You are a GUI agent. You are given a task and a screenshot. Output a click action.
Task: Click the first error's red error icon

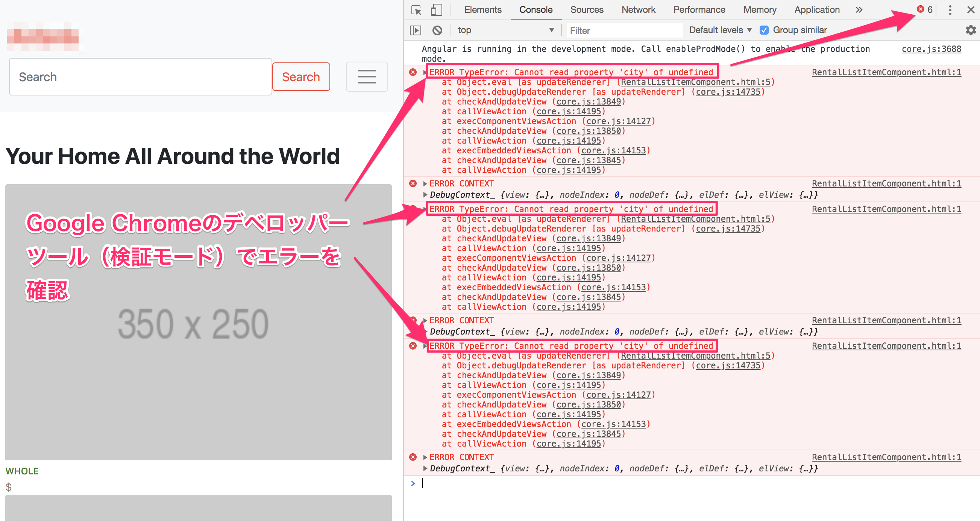pos(413,72)
